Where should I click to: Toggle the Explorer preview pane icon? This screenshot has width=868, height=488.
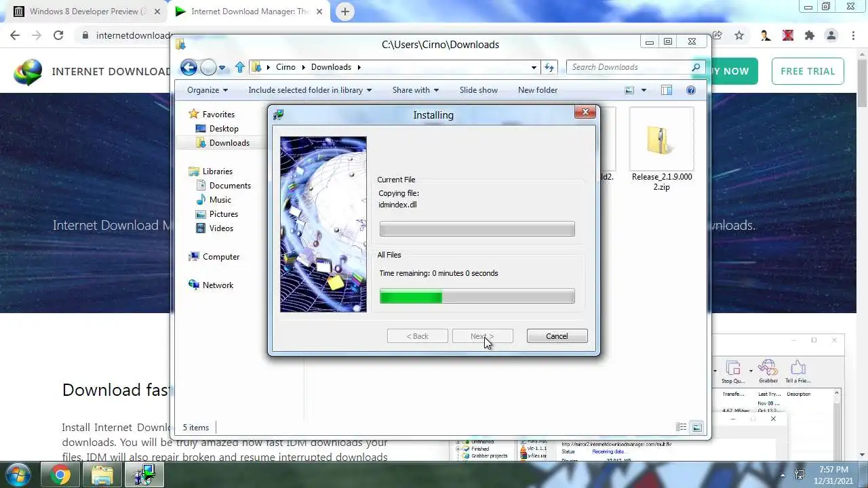[x=667, y=90]
